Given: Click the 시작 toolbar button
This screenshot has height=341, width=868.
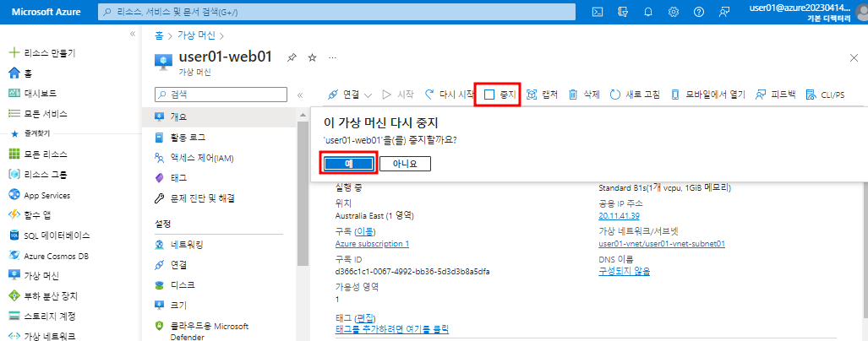Looking at the screenshot, I should (x=398, y=95).
